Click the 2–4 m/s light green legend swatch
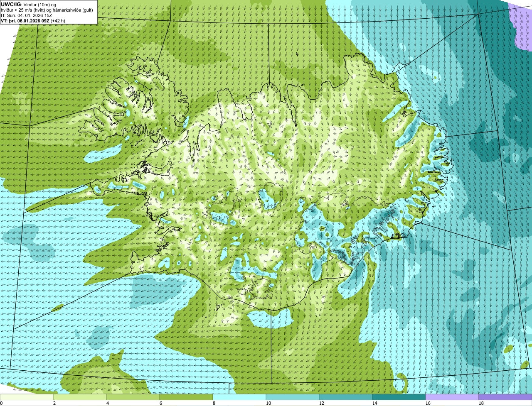The image size is (532, 406). click(x=80, y=397)
